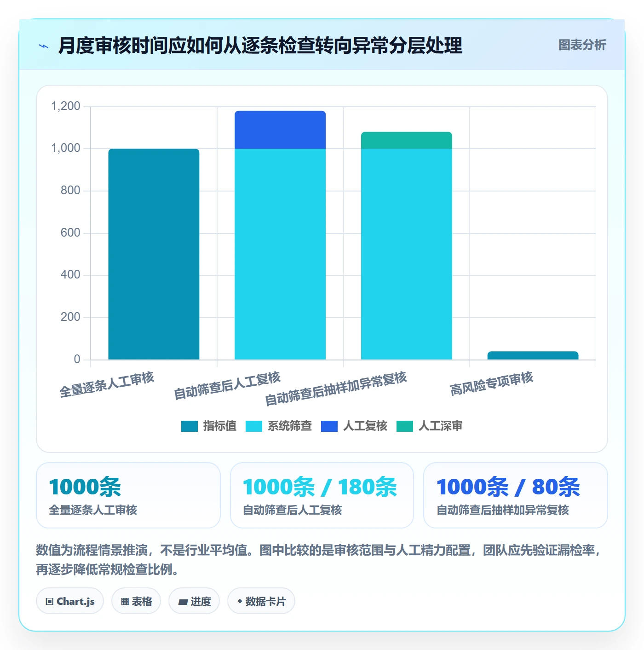Click the 全量逐条人工审核 x-axis label
Viewport: 644px width, 650px height.
107,385
